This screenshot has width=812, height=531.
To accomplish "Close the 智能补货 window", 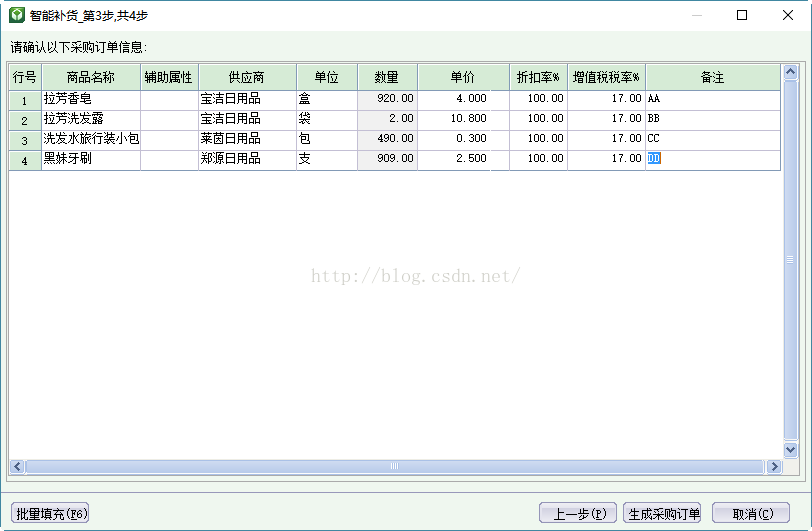I will coord(788,15).
